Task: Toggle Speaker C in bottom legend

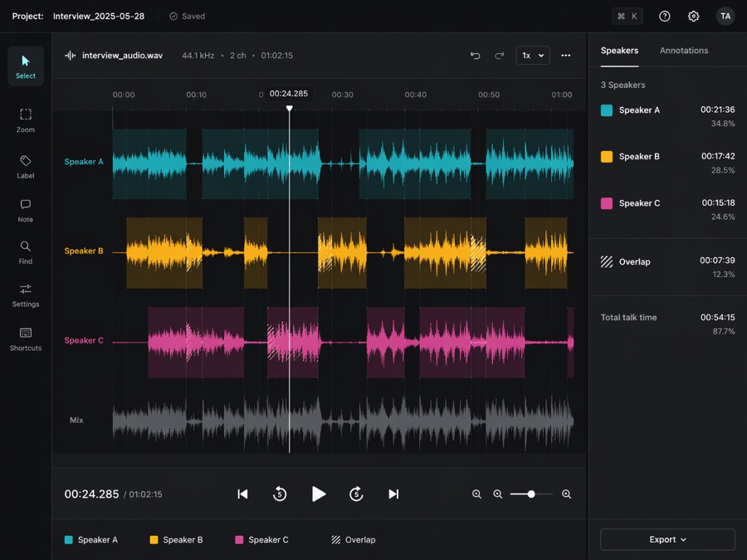Action: (261, 539)
